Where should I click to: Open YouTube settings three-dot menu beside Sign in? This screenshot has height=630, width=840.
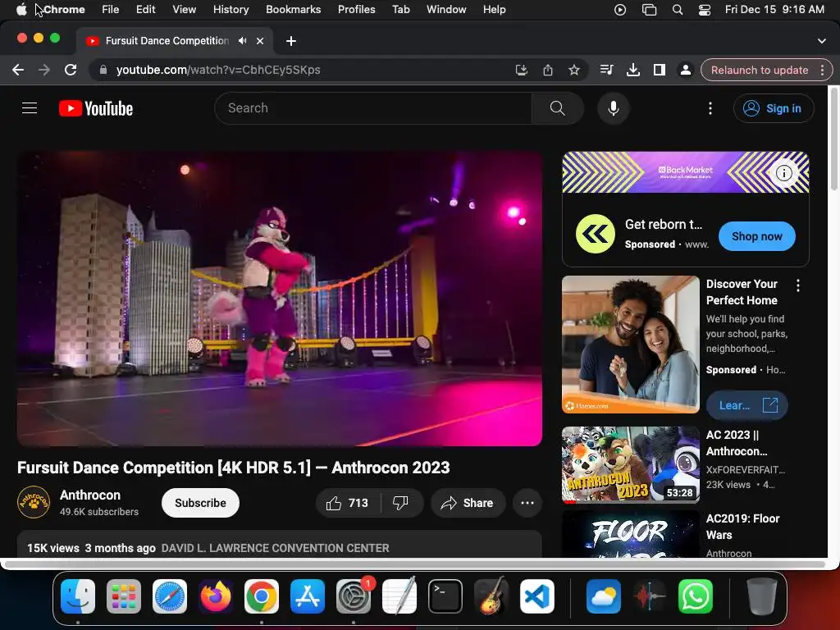pyautogui.click(x=710, y=108)
